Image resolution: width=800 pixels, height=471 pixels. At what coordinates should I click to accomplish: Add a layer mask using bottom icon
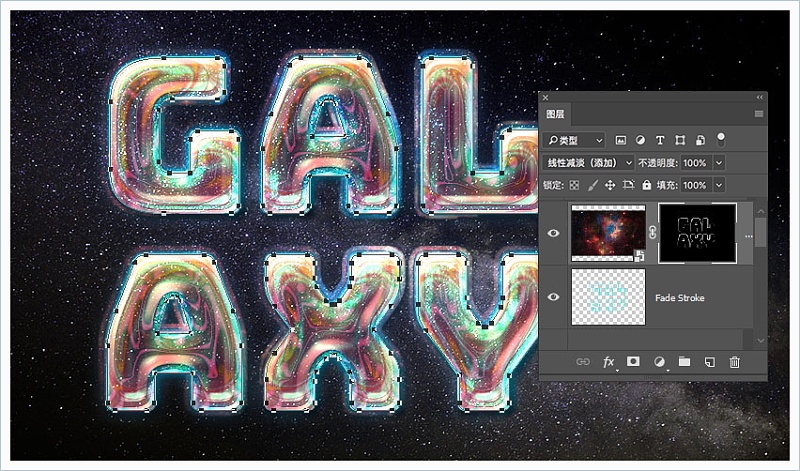633,361
